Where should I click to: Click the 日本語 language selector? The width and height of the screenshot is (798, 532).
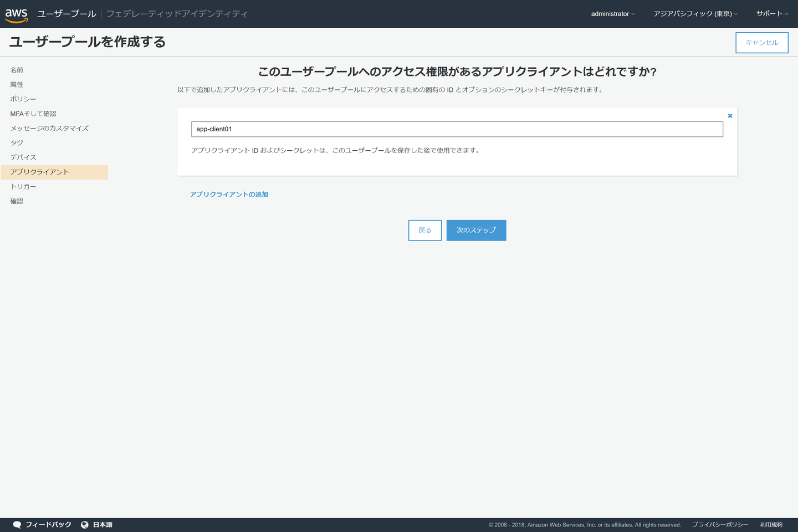click(x=103, y=525)
